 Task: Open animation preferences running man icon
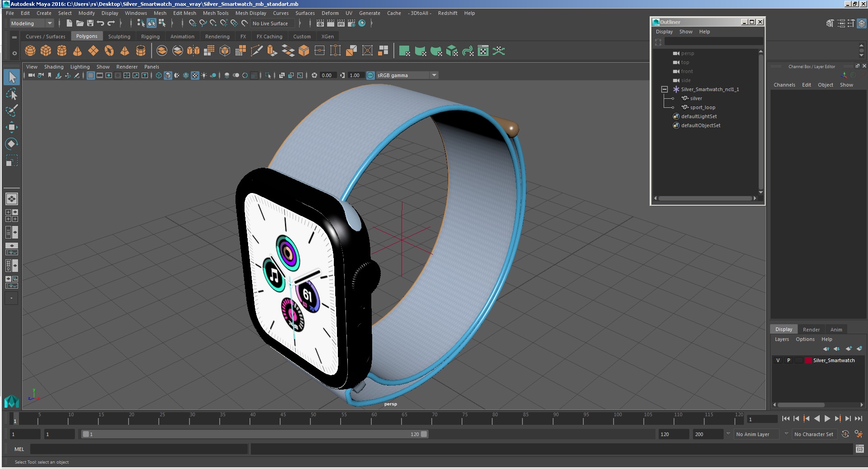(x=858, y=434)
